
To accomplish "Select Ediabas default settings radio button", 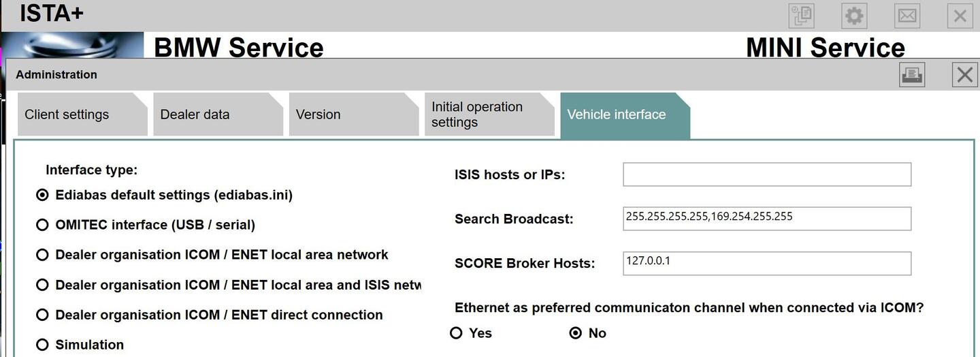I will (x=42, y=195).
